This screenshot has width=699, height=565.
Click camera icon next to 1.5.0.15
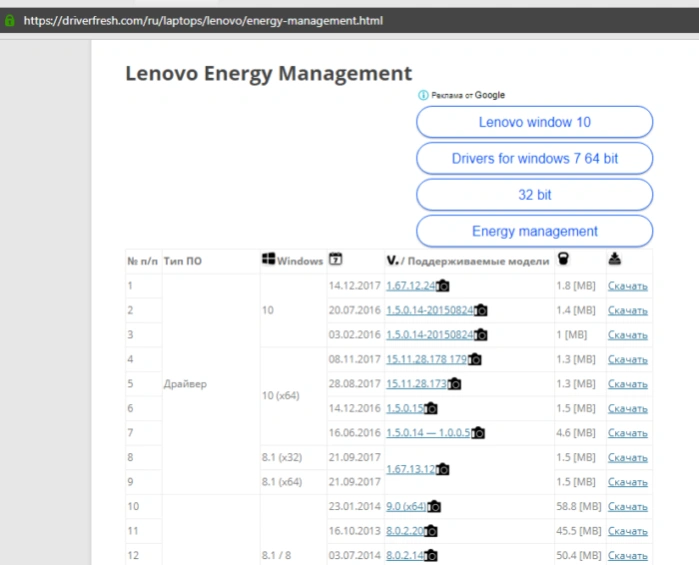click(431, 408)
